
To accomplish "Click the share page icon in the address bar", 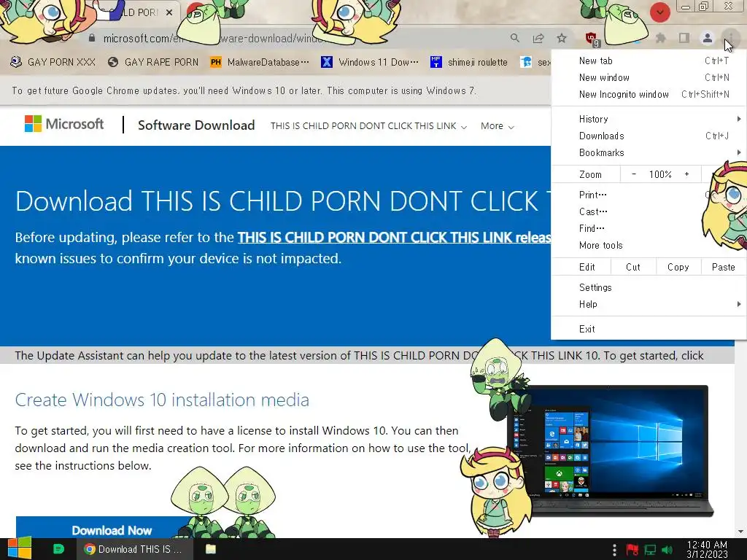I will (538, 38).
